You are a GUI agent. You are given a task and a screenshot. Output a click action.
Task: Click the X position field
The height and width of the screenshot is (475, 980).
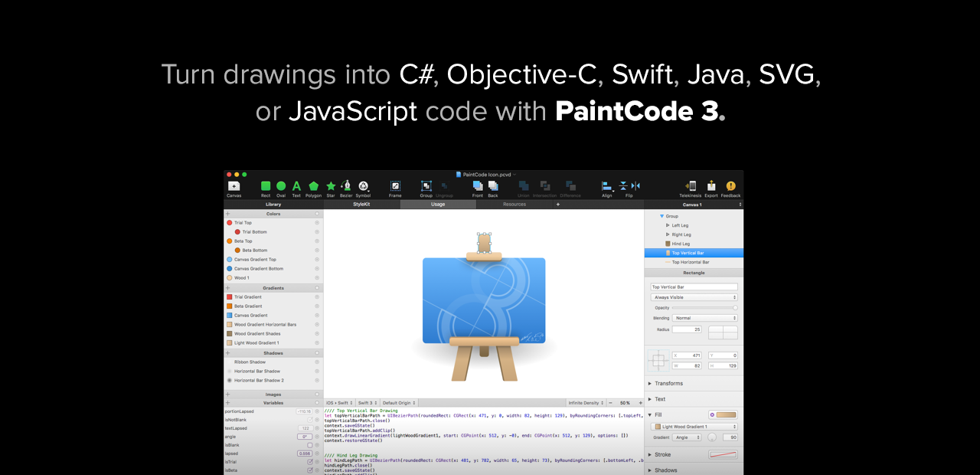click(687, 355)
